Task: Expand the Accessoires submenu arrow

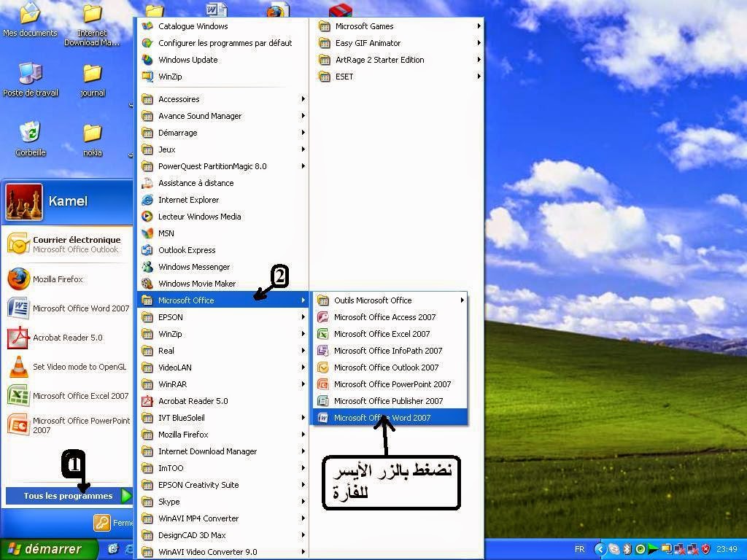Action: pyautogui.click(x=303, y=99)
